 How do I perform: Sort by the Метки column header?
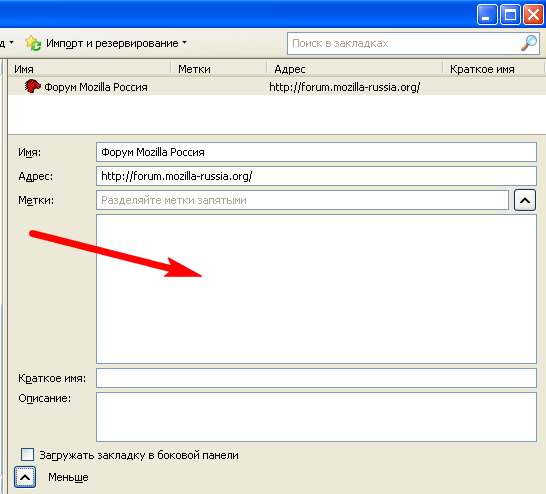[x=219, y=69]
